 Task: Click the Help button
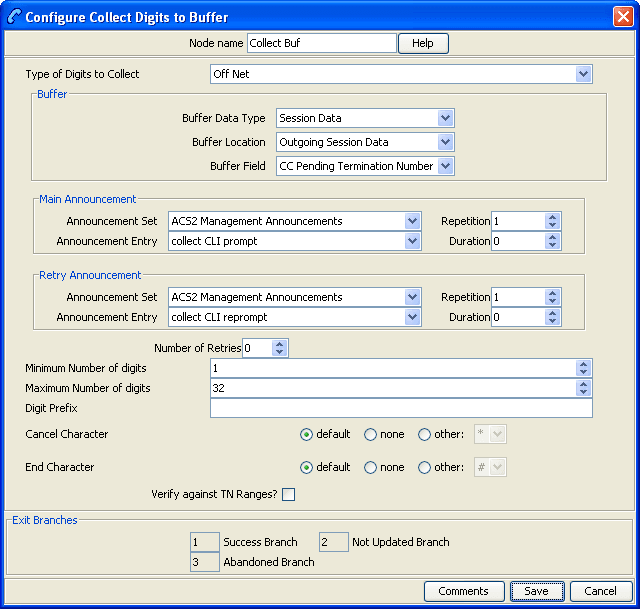point(423,43)
